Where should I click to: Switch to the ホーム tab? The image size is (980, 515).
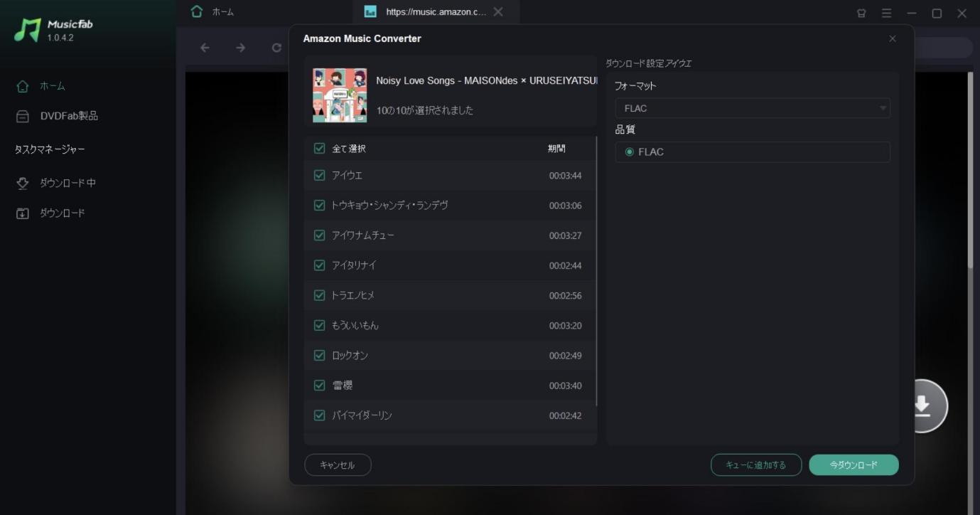(x=212, y=12)
